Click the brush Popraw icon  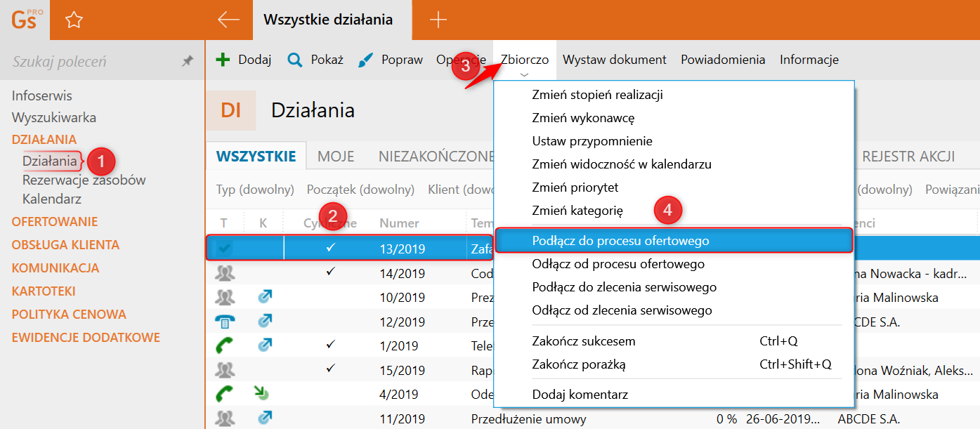(366, 60)
